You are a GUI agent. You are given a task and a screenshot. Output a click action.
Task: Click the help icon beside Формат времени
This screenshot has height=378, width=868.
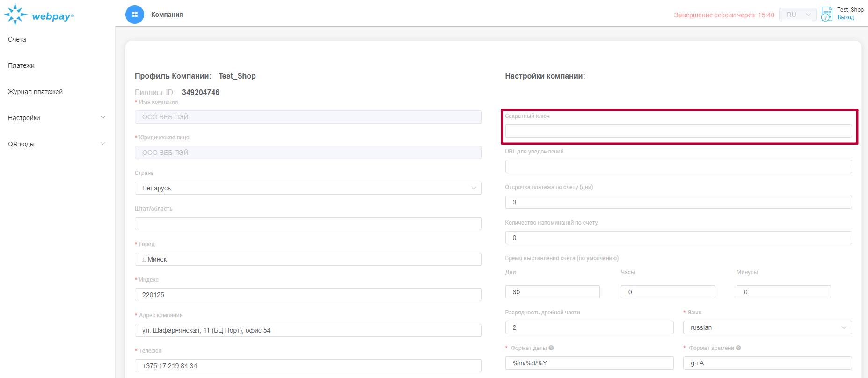pos(738,348)
